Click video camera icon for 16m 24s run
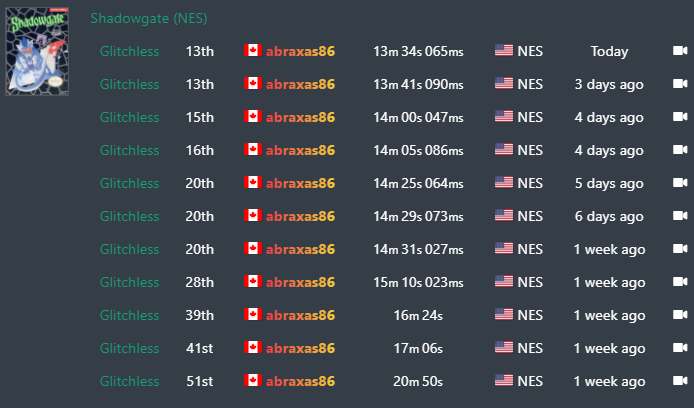This screenshot has width=694, height=408. (x=680, y=315)
